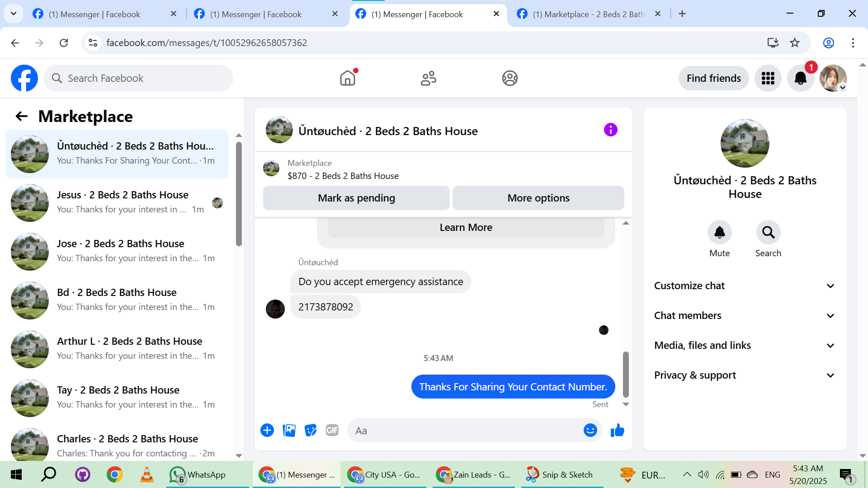Expand Media, files and links section
Screen dimensions: 868x488
click(x=745, y=345)
